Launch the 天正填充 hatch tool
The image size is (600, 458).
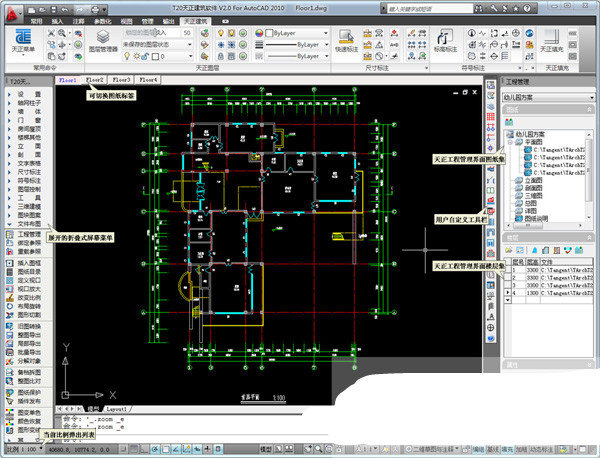pos(553,41)
